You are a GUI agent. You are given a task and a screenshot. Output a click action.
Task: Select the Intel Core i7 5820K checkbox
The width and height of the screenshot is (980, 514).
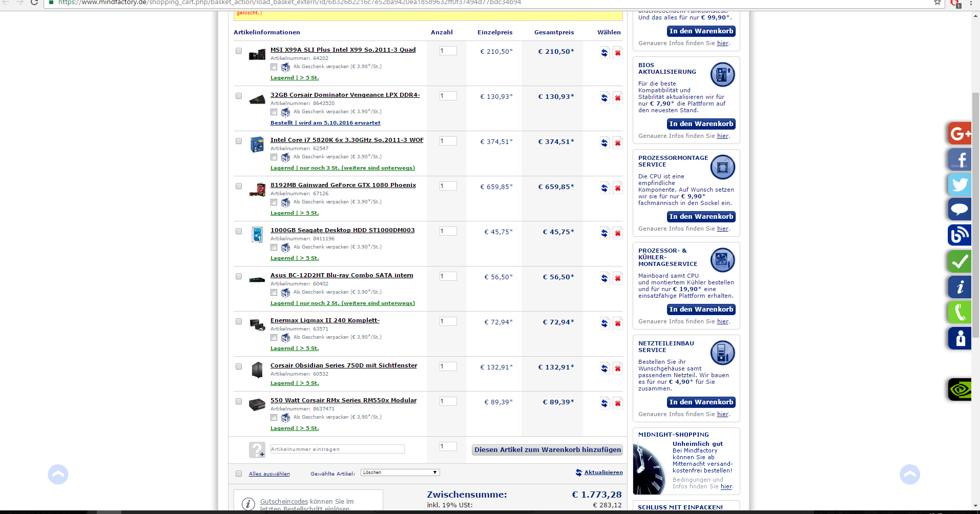coord(239,141)
